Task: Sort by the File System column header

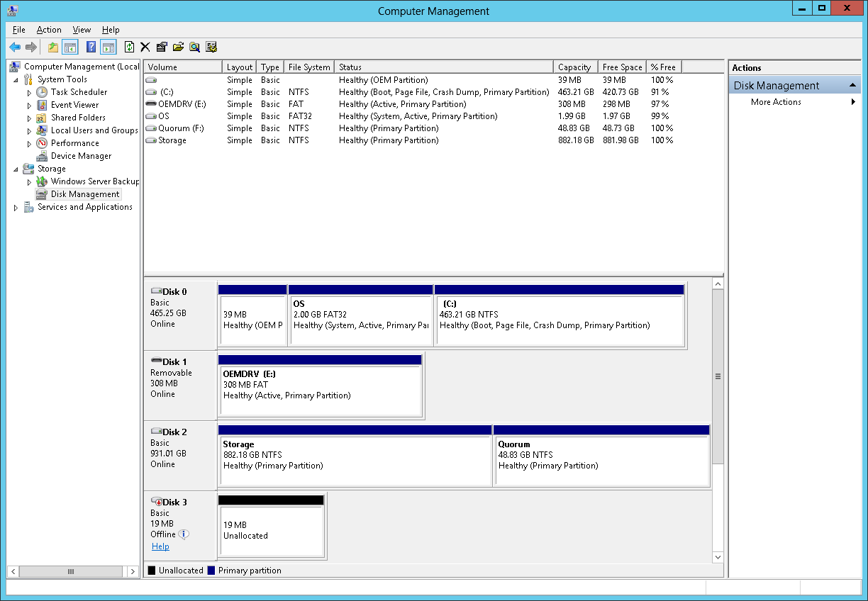Action: (309, 67)
